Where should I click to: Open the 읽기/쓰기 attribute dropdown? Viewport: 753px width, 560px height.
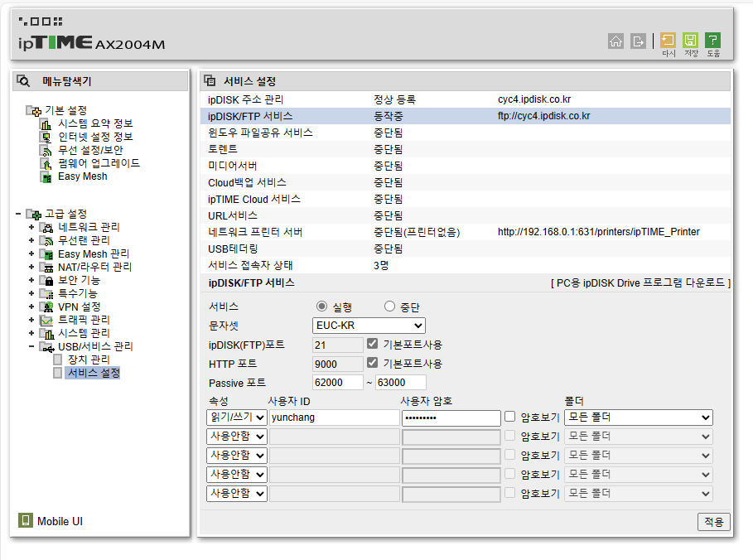point(237,417)
